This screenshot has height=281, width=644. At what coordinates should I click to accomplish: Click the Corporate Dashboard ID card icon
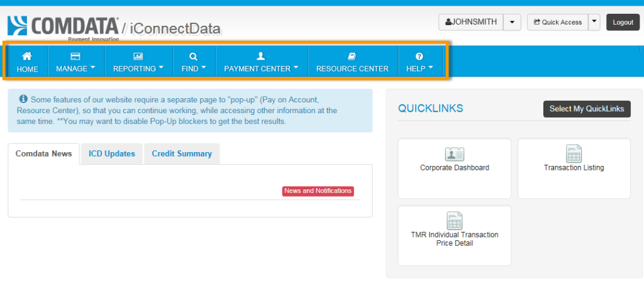pyautogui.click(x=454, y=154)
